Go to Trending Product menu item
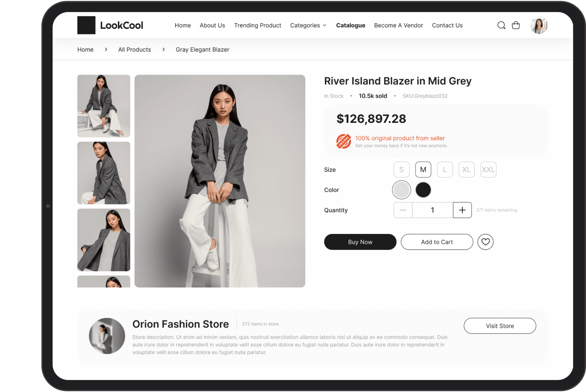 (257, 25)
